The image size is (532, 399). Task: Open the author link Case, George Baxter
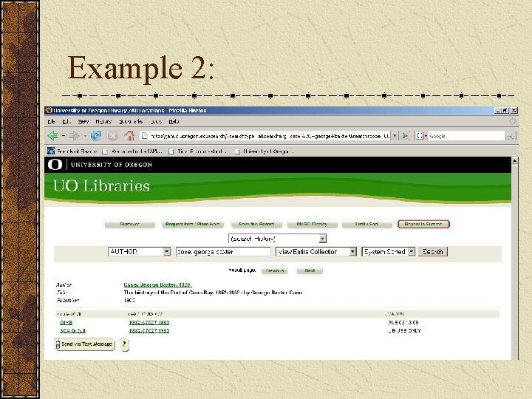click(x=157, y=285)
